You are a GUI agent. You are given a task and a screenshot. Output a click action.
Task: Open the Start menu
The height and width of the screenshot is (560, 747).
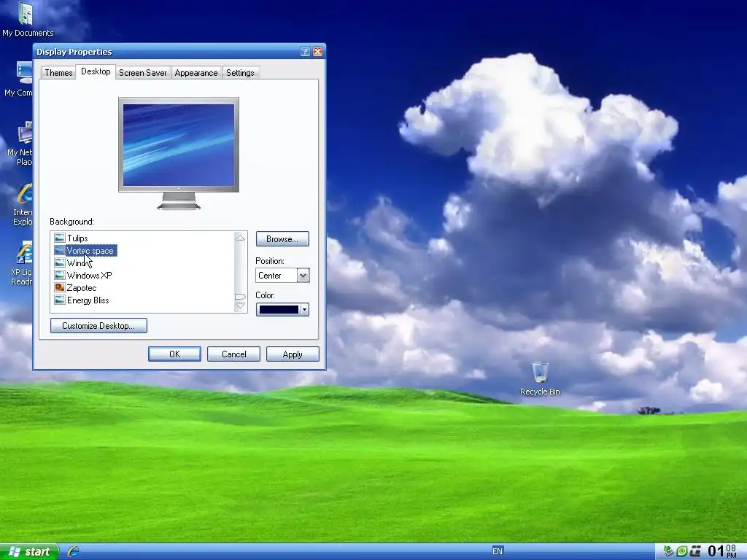coord(29,551)
